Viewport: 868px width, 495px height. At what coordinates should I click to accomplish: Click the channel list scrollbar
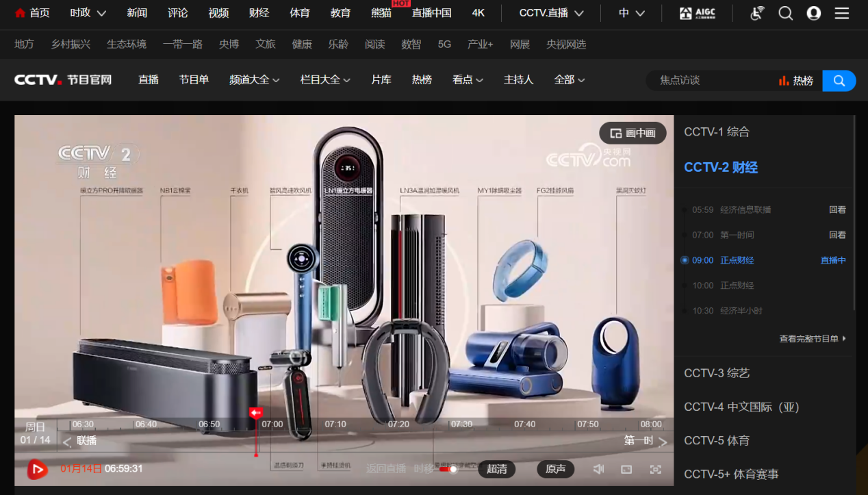(x=856, y=213)
